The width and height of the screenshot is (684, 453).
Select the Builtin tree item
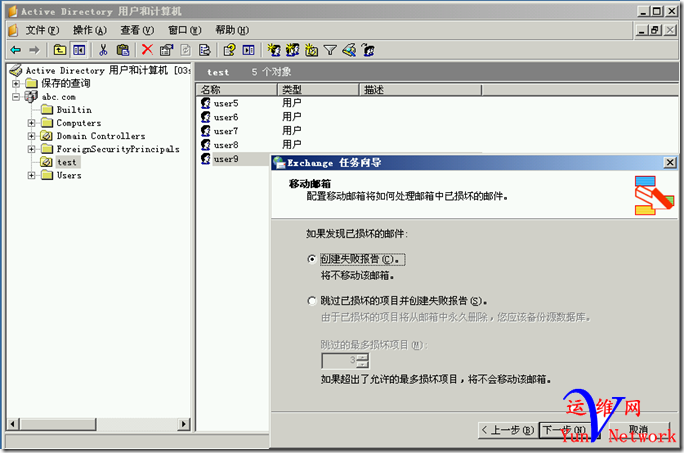(74, 110)
